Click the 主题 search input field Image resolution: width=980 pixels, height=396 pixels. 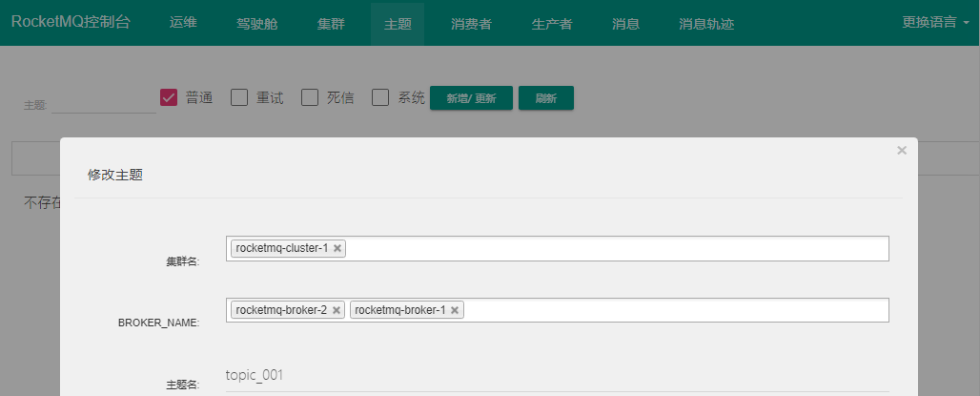pos(103,103)
